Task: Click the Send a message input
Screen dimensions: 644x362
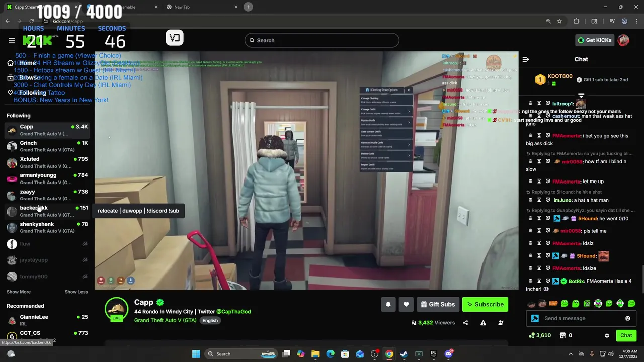Action: click(x=581, y=318)
